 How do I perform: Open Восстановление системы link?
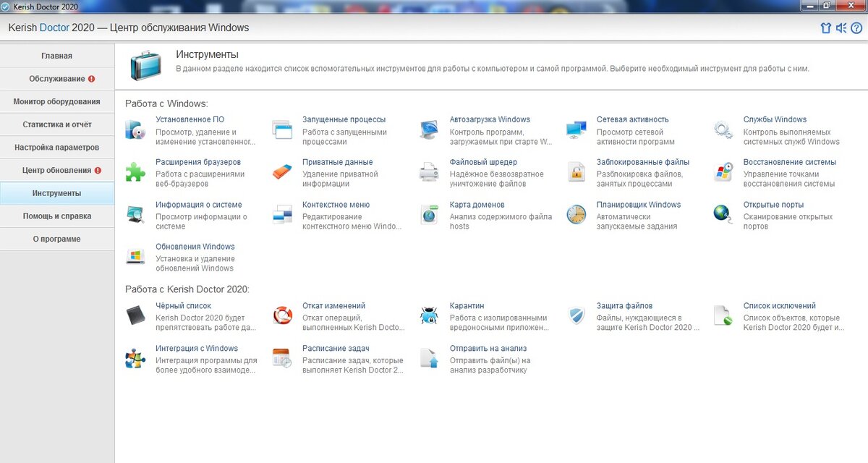tap(790, 162)
